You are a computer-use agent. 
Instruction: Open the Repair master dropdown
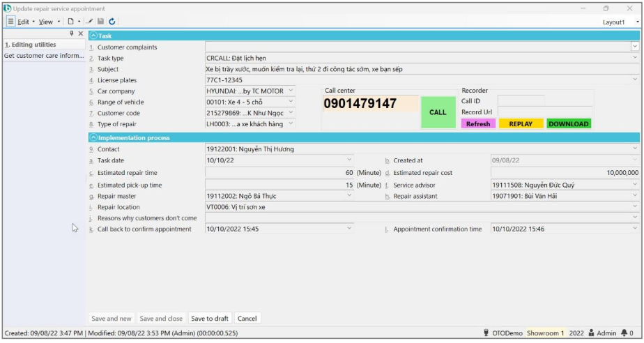coord(349,195)
